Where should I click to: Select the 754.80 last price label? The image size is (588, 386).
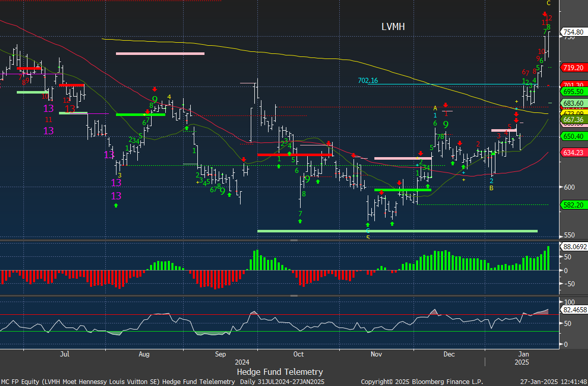point(574,32)
